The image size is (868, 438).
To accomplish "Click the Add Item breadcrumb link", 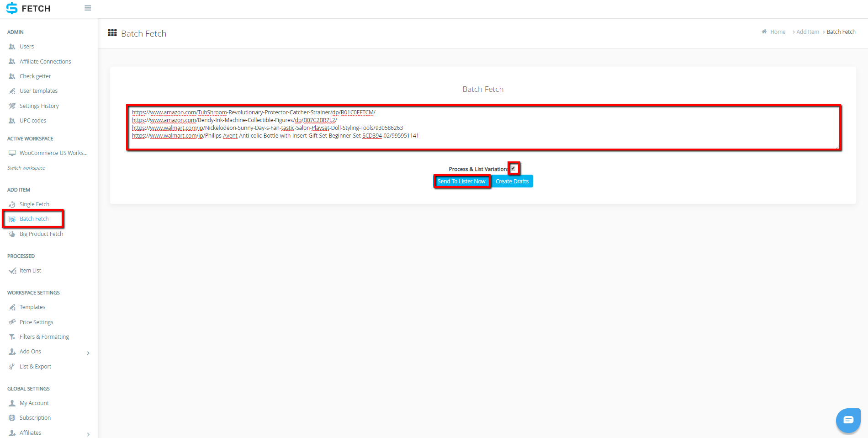I will point(808,32).
